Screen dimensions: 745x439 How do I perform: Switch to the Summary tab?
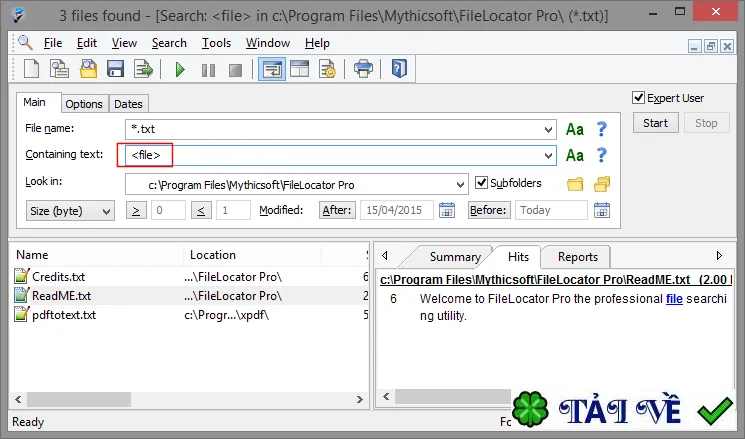coord(455,257)
